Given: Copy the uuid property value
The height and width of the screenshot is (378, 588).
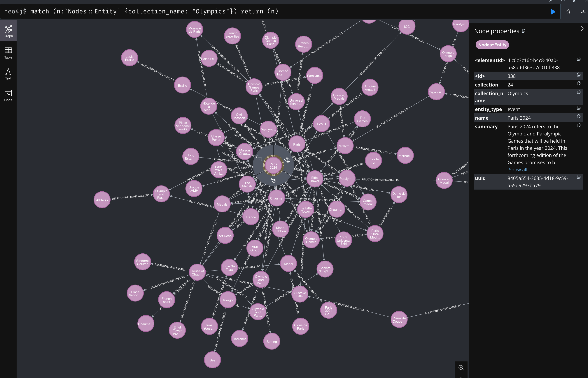Looking at the screenshot, I should click(x=579, y=177).
